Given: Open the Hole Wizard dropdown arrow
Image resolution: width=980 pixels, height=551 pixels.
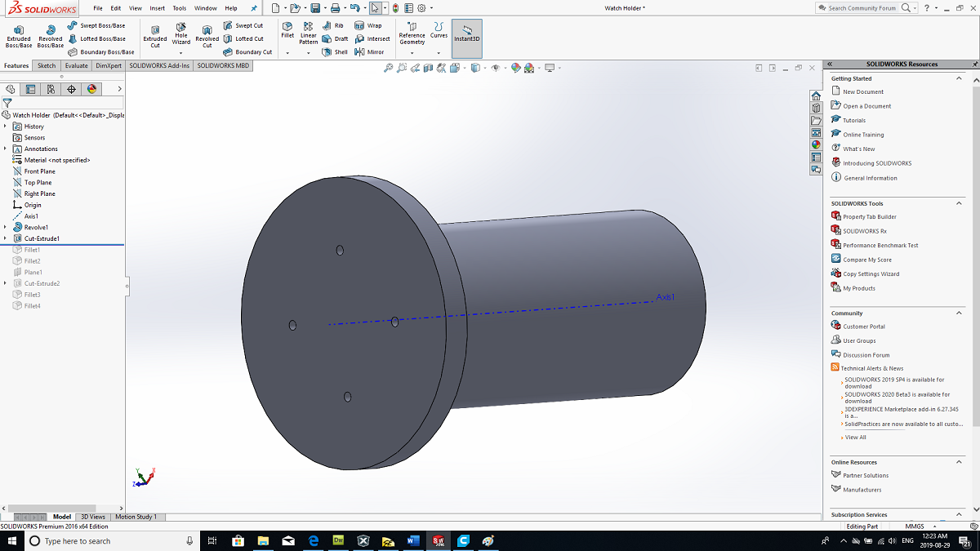Looking at the screenshot, I should coord(181,53).
